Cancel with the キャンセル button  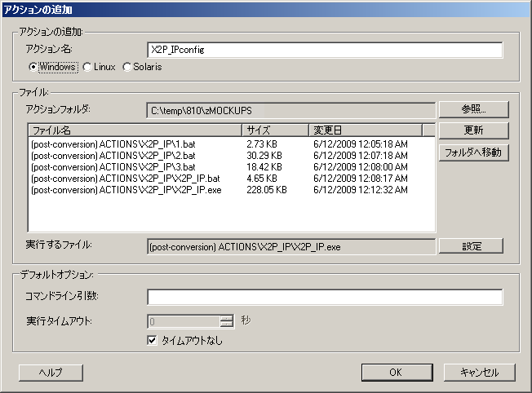tap(479, 372)
